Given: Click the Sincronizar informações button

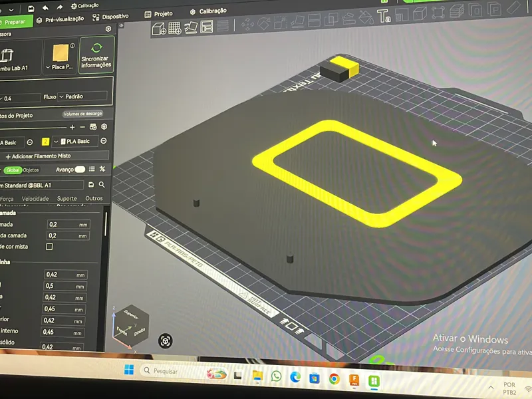Looking at the screenshot, I should coord(96,55).
